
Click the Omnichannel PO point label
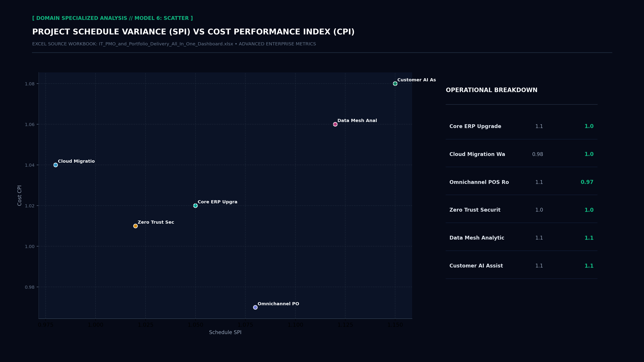click(x=278, y=304)
